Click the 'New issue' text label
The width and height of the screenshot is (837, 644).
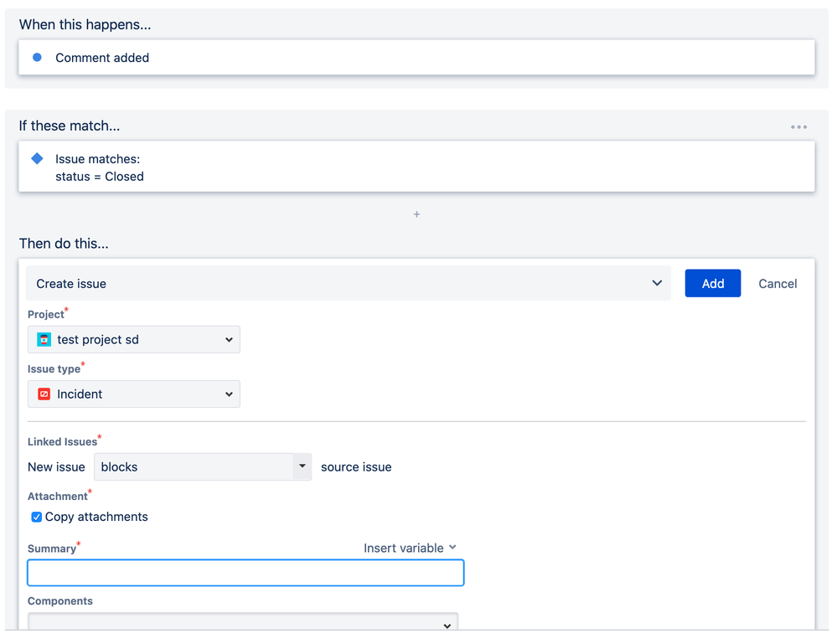(56, 466)
